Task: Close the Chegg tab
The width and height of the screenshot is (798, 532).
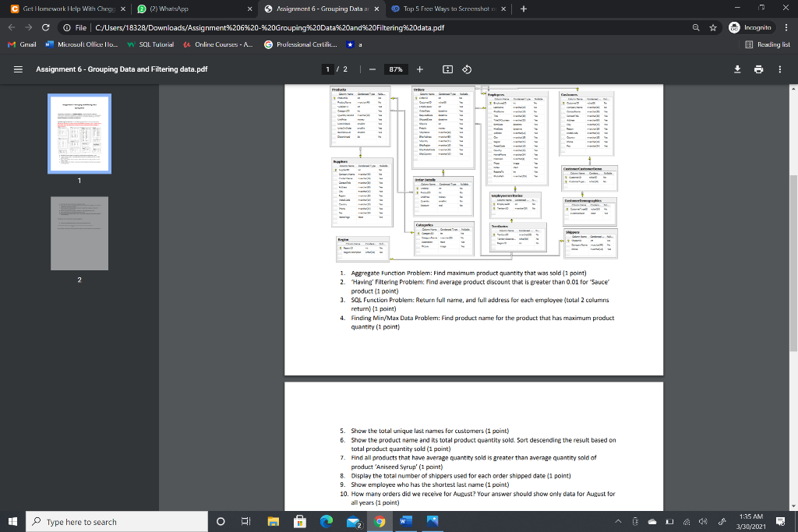Action: coord(122,9)
